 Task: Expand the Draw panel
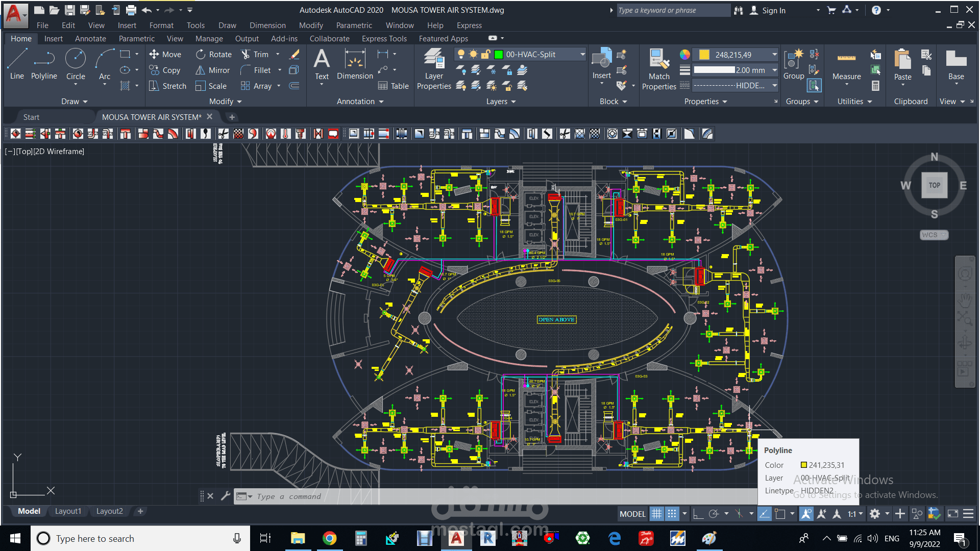tap(74, 102)
